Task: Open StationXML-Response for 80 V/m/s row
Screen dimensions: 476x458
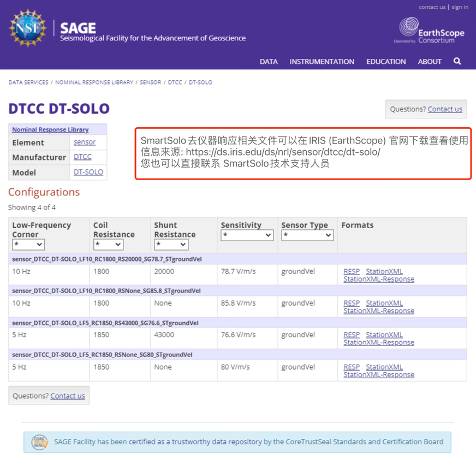Action: (379, 374)
